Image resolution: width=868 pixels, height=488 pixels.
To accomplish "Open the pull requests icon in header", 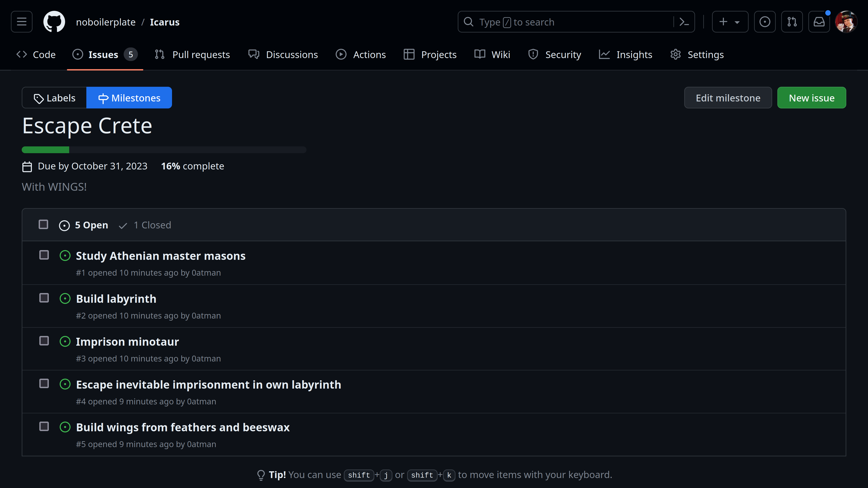I will [x=792, y=22].
